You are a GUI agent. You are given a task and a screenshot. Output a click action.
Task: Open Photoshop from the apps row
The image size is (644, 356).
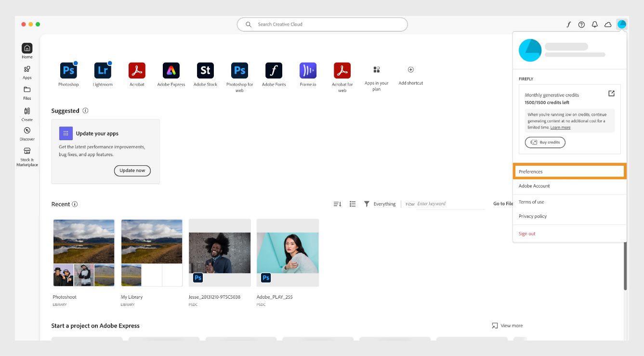68,70
